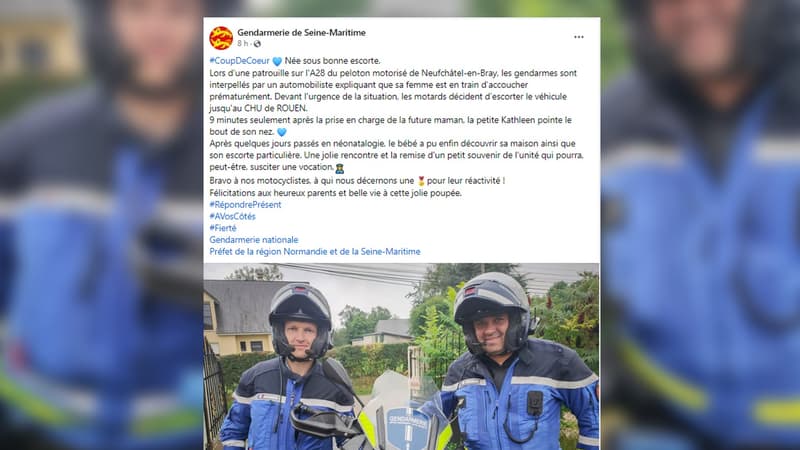Open the #AVosCôtés hashtag

232,216
